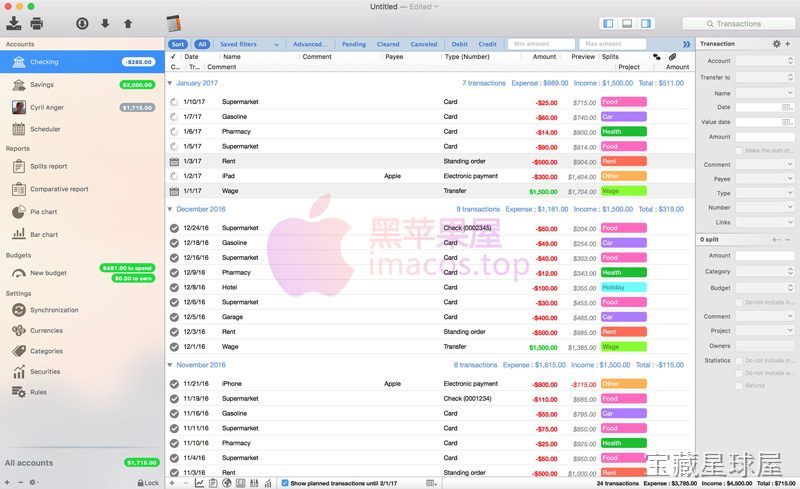Click the globe icon in bottom bar
800x489 pixels.
(x=227, y=483)
